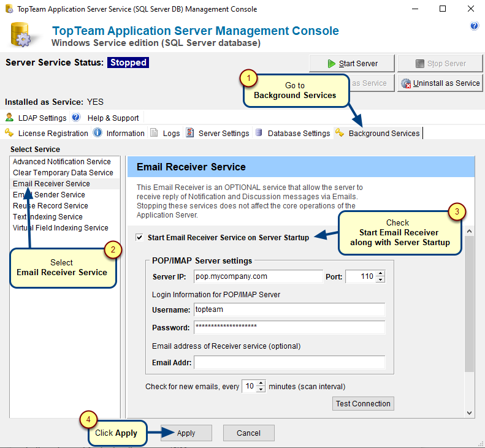Switch to the Information tab
Image resolution: width=485 pixels, height=448 pixels.
pos(119,133)
